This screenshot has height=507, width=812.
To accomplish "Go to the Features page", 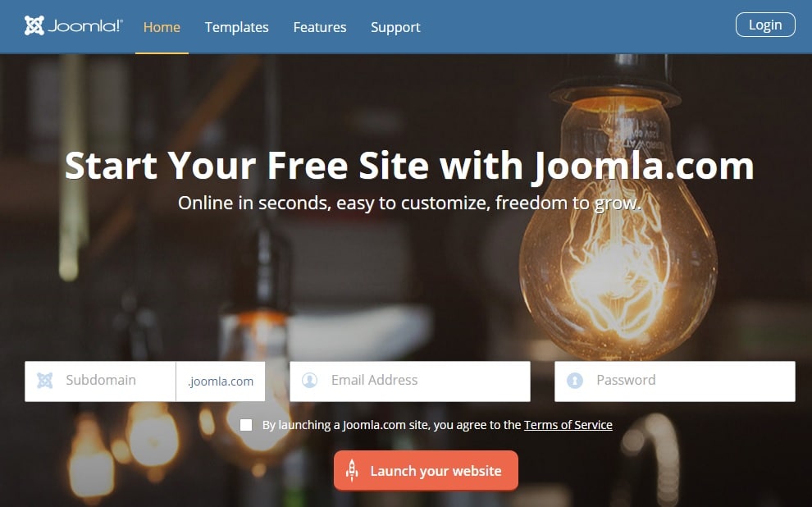I will (320, 27).
